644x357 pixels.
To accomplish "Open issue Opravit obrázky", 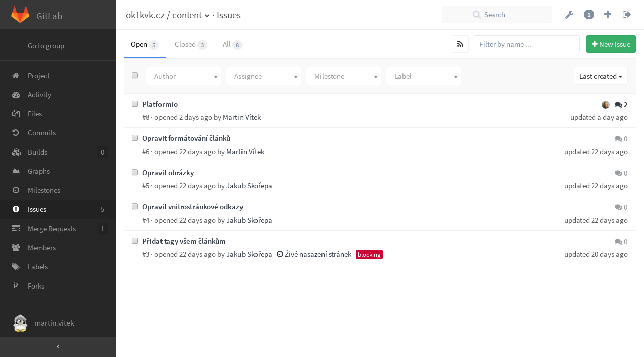I will point(168,173).
